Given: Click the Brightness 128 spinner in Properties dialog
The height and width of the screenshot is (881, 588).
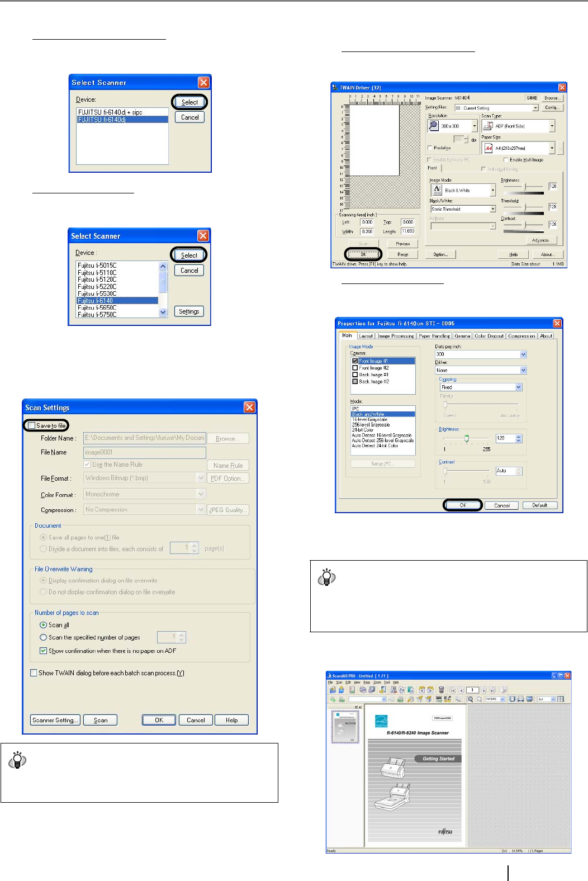Looking at the screenshot, I should point(519,439).
